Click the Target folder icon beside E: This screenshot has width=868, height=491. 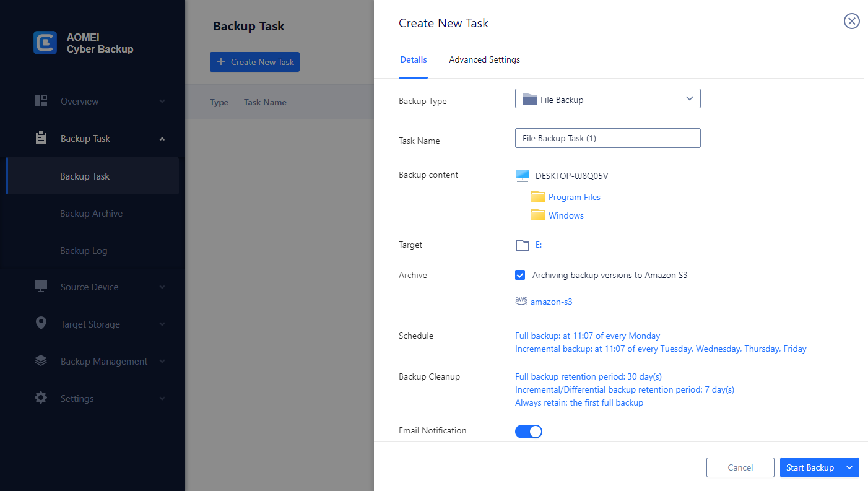pos(523,245)
